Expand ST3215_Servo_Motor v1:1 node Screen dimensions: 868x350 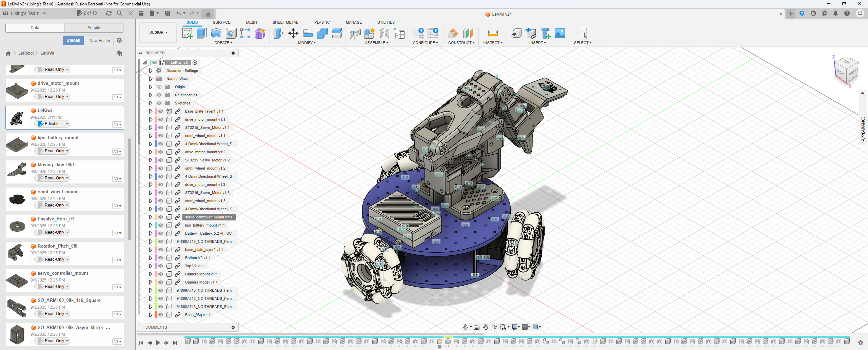151,128
